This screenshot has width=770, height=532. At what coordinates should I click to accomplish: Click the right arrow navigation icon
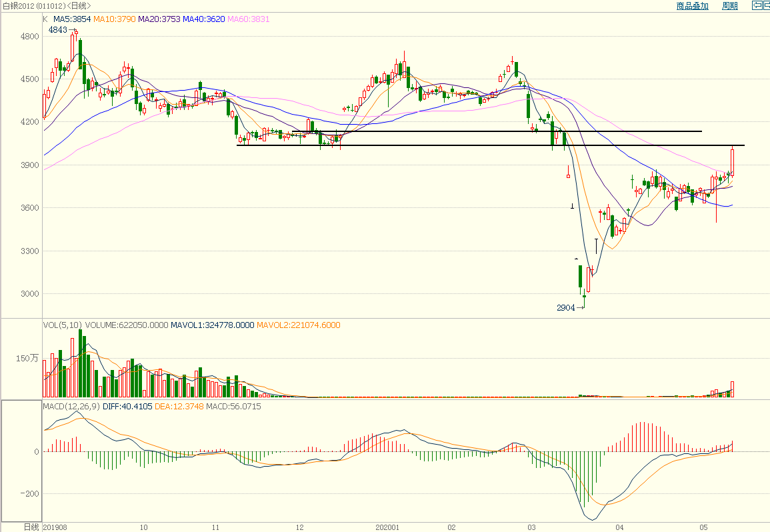(x=766, y=6)
